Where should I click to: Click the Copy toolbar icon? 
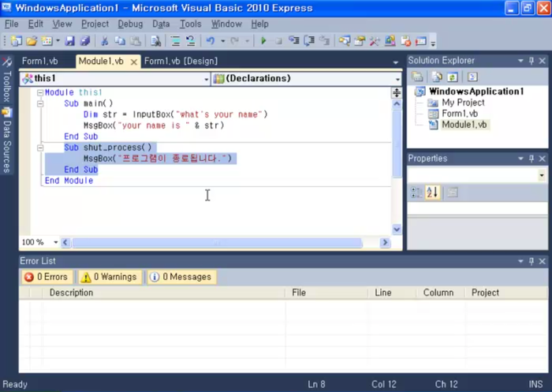tap(120, 41)
